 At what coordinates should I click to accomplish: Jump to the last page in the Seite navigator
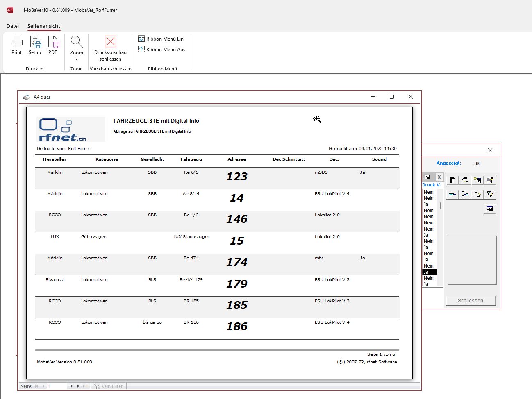[x=79, y=386]
